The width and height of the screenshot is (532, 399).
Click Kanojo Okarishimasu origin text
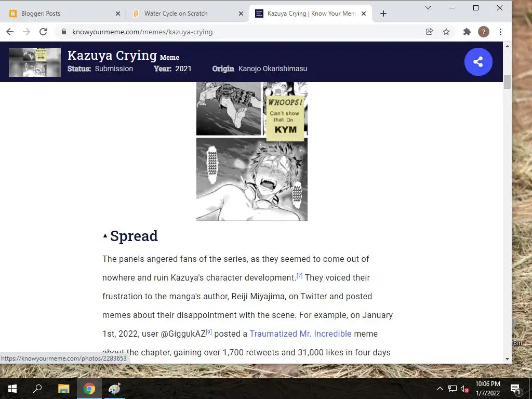273,69
